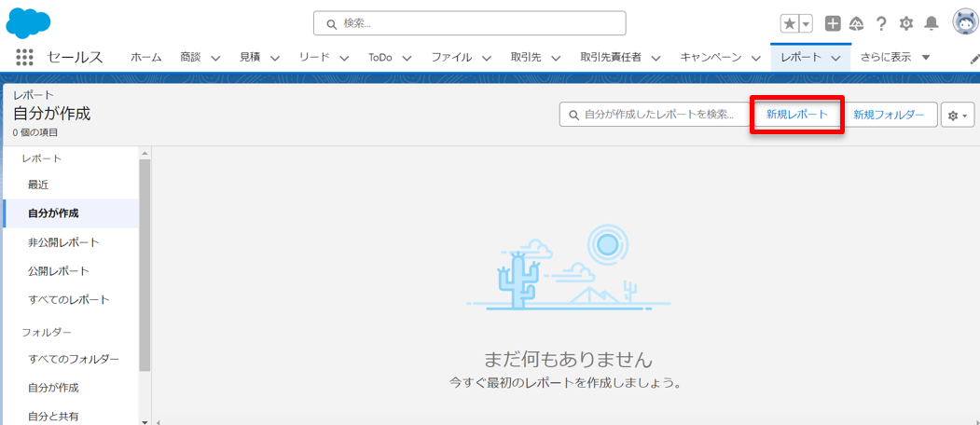This screenshot has width=980, height=425.
Task: Click the 0 個の項目 count text
Action: (x=35, y=132)
